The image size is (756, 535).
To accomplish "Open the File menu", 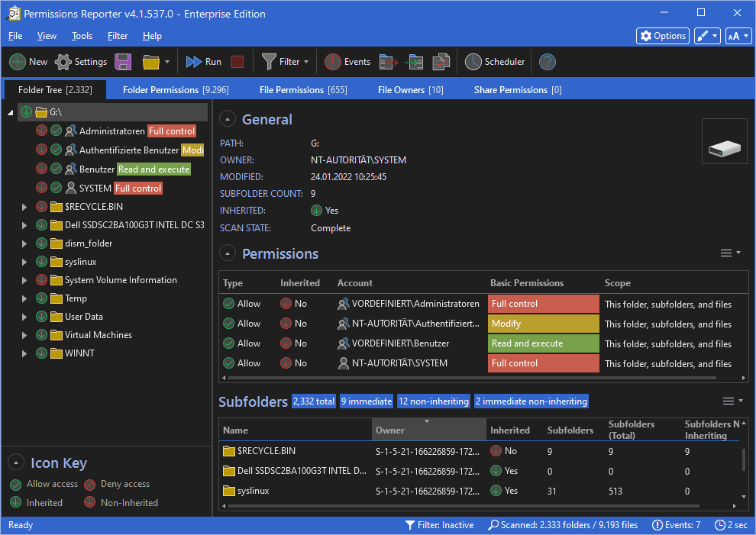I will click(15, 36).
